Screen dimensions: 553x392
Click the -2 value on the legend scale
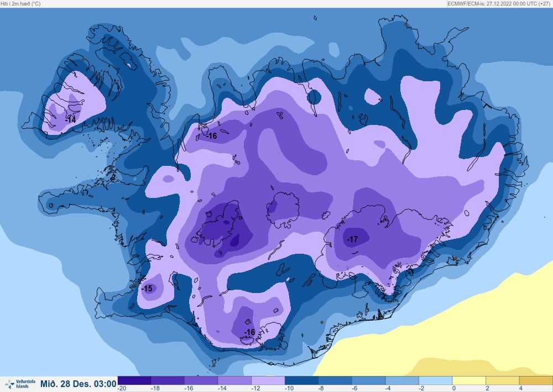point(422,389)
